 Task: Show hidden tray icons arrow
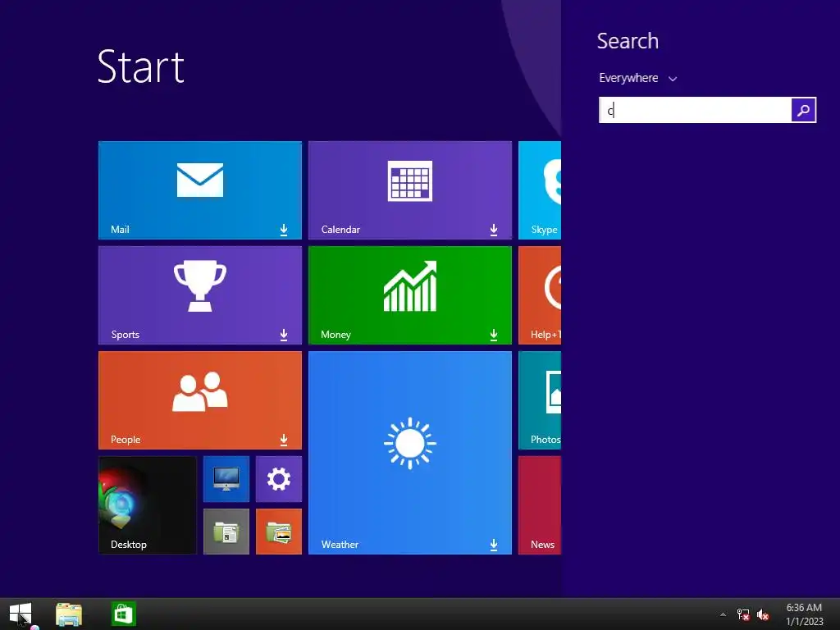pyautogui.click(x=723, y=614)
